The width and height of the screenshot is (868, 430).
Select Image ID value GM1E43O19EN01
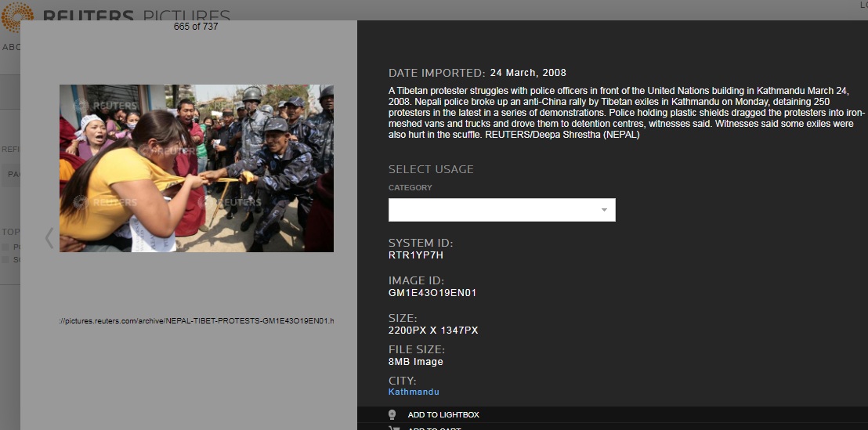point(432,293)
